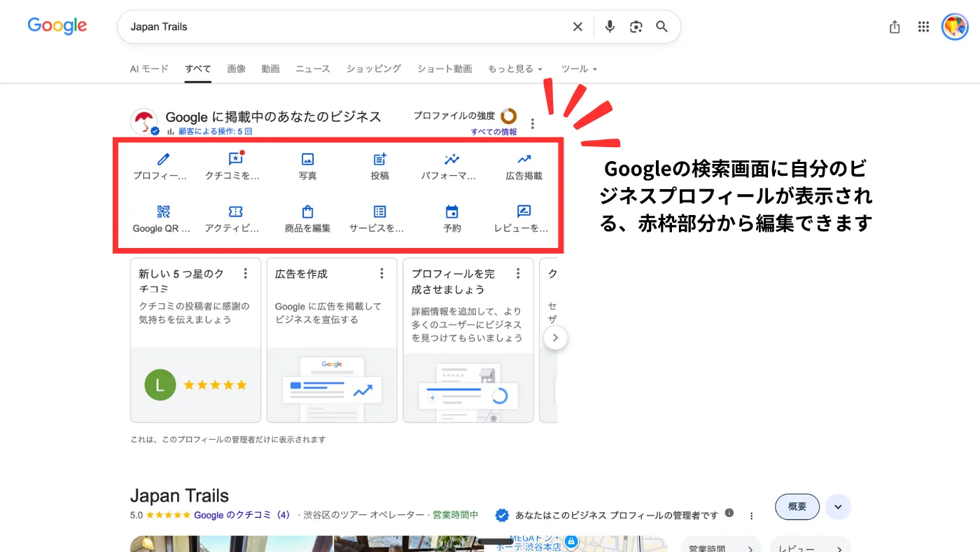Click the 概要 button
This screenshot has width=980, height=552.
coord(797,506)
